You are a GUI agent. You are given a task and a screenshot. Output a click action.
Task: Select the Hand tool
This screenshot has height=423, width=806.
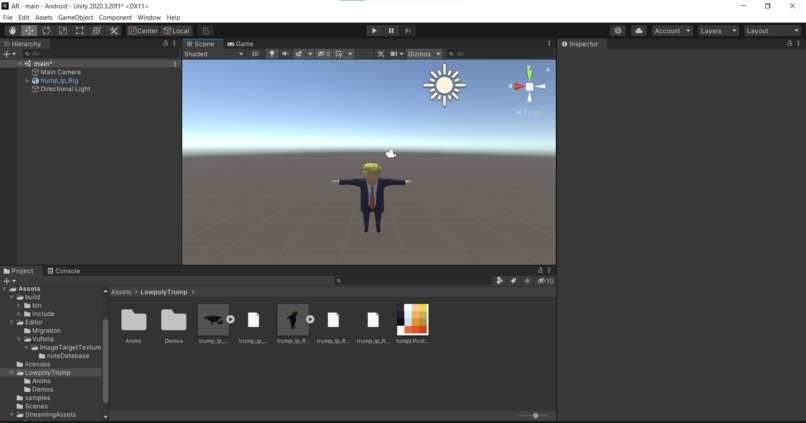12,31
